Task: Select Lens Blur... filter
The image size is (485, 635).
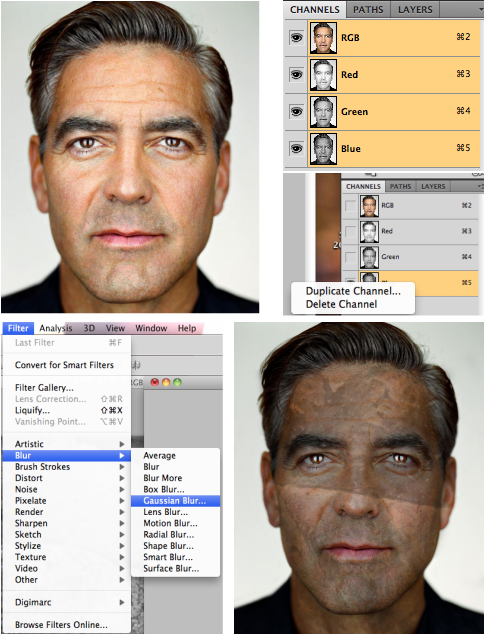Action: click(x=175, y=512)
